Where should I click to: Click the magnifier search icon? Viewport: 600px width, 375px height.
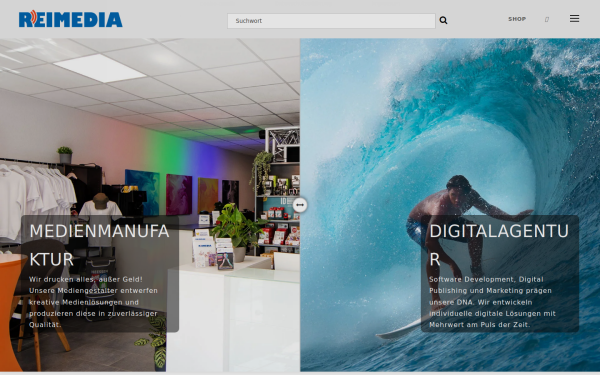(443, 20)
